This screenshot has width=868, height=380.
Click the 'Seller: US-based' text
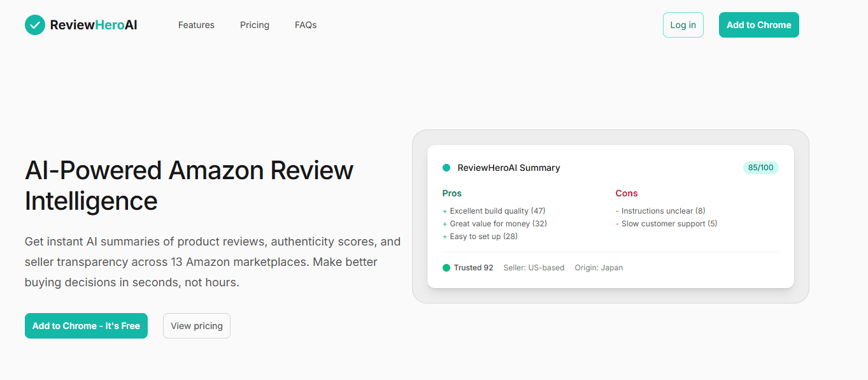[534, 268]
